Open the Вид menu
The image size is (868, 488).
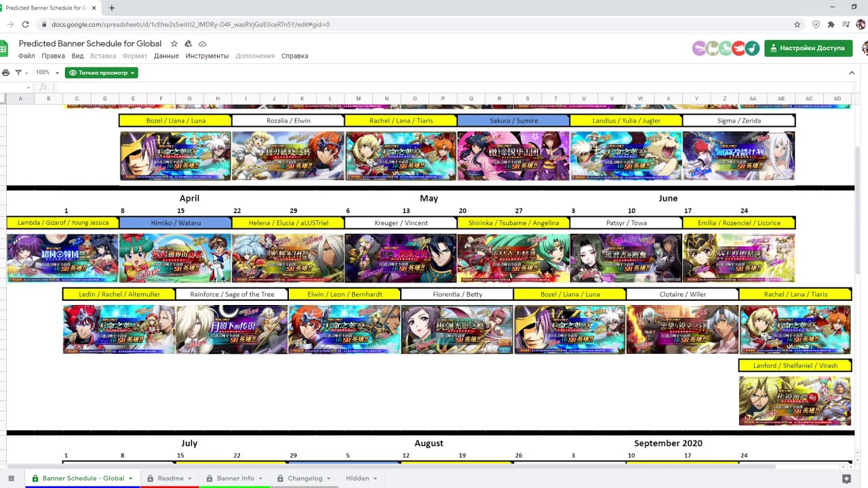[77, 56]
